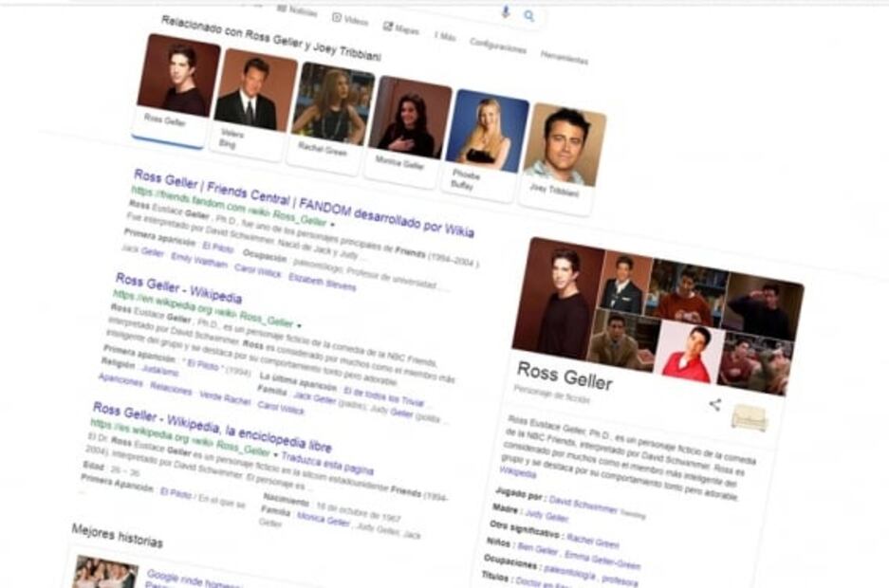
Task: Click the blue magnifying glass search icon
Action: pos(529,16)
